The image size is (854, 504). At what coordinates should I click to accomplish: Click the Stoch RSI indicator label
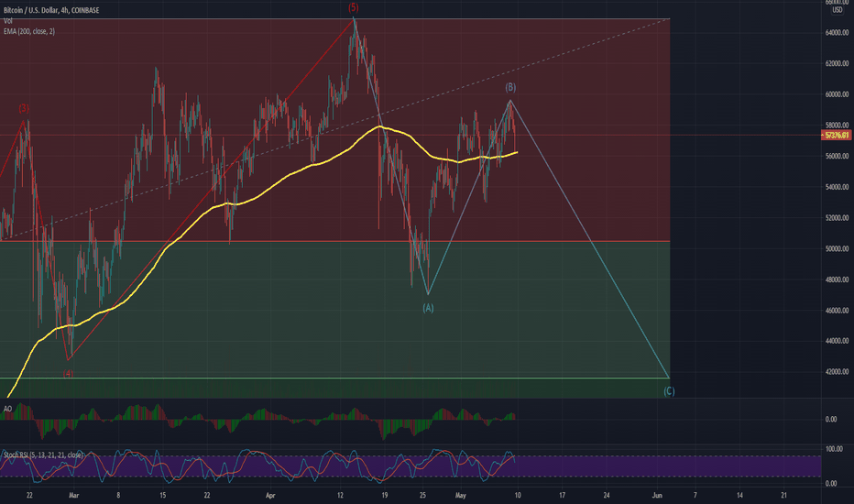(43, 455)
